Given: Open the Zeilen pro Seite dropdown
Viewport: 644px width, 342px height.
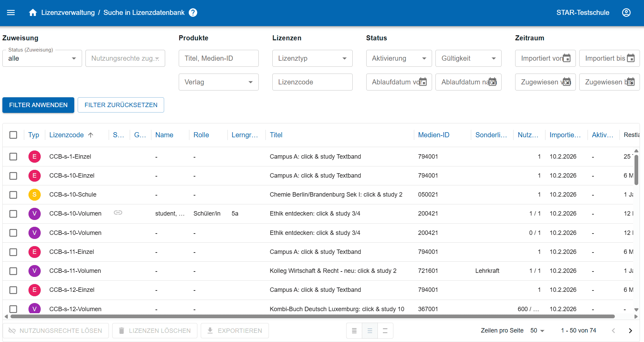Looking at the screenshot, I should (538, 330).
